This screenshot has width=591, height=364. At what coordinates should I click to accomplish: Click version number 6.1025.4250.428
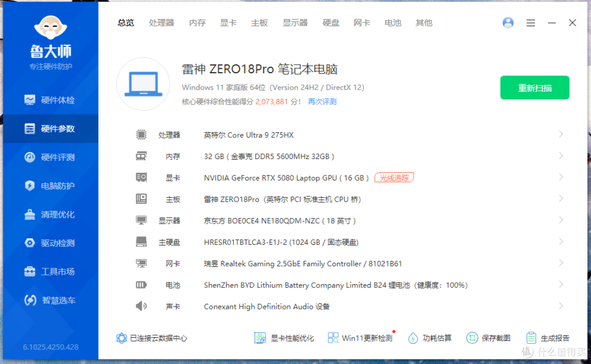(x=51, y=347)
